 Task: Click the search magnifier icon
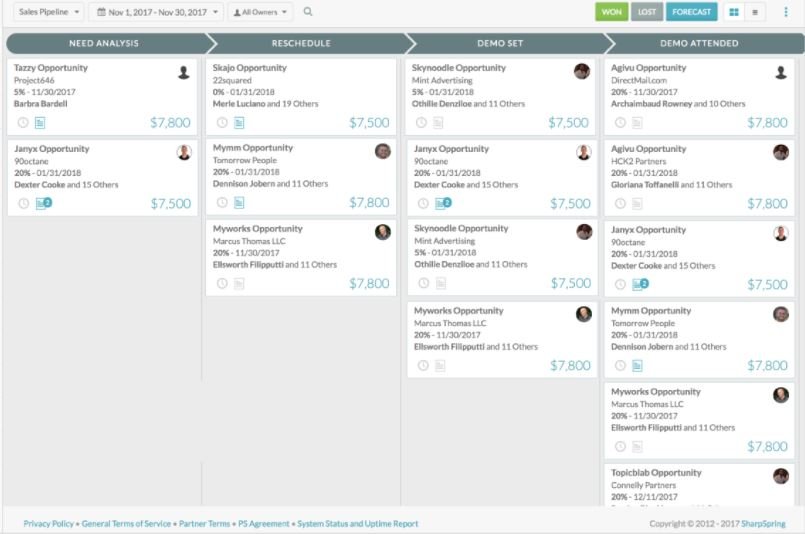pos(308,11)
